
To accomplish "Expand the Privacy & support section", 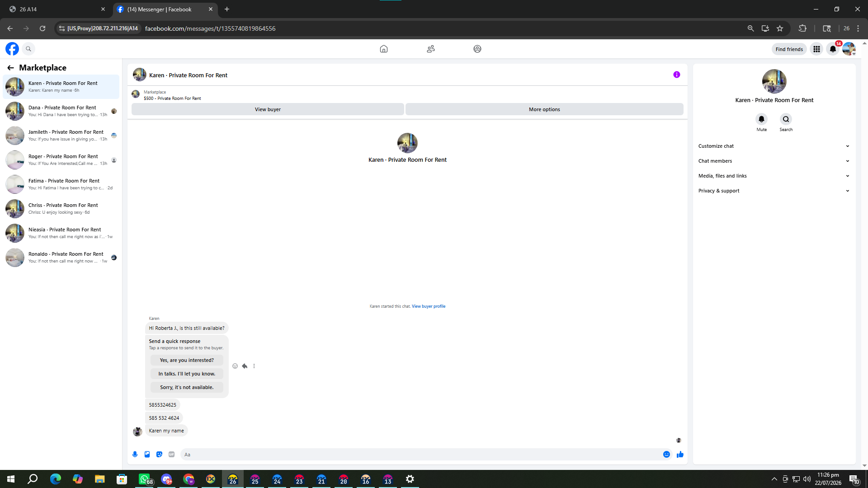I will 774,191.
